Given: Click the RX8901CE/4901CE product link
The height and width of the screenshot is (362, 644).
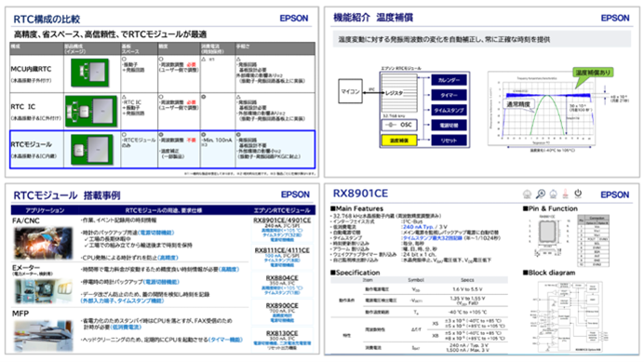Looking at the screenshot, I should point(282,221).
